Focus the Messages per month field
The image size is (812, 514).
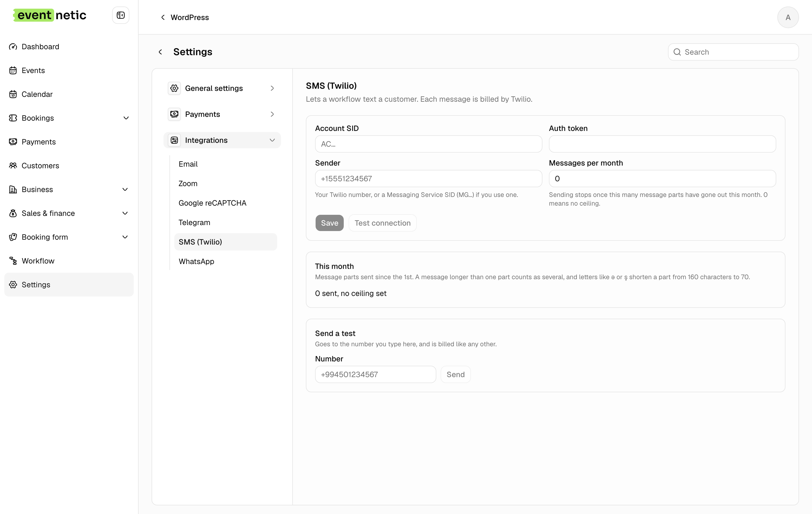(x=662, y=179)
